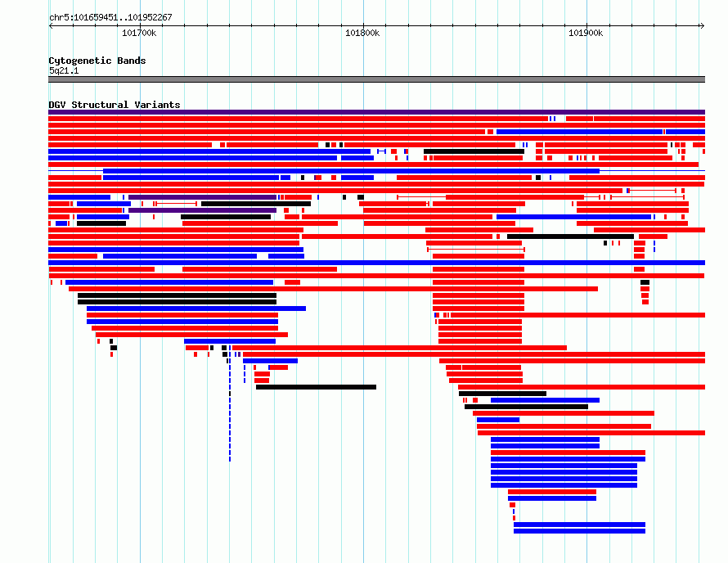Click the 5q21.1 band label

[64, 70]
